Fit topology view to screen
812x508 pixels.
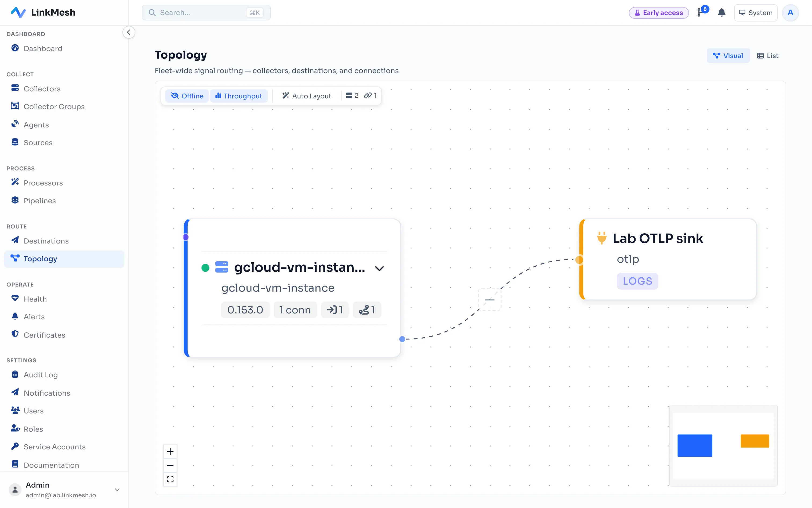(170, 480)
